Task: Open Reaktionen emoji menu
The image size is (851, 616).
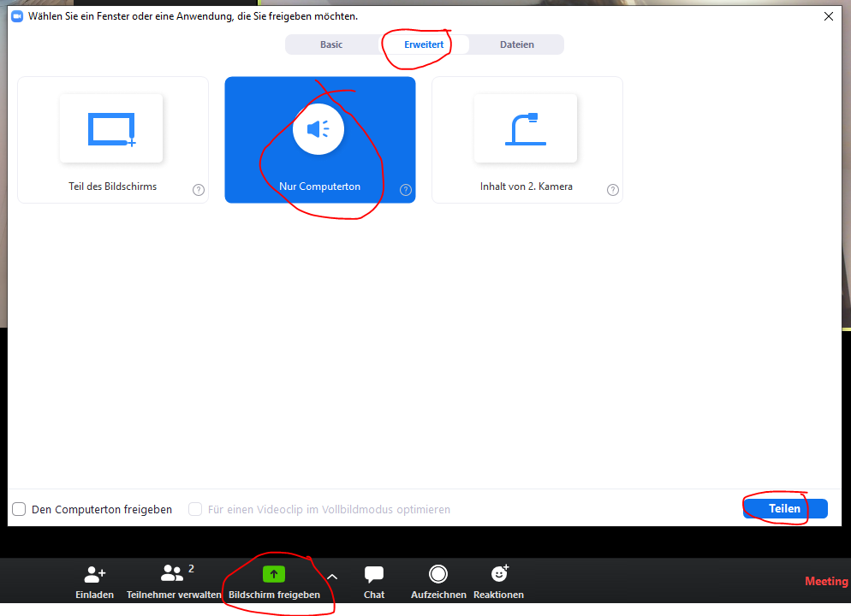Action: tap(499, 583)
